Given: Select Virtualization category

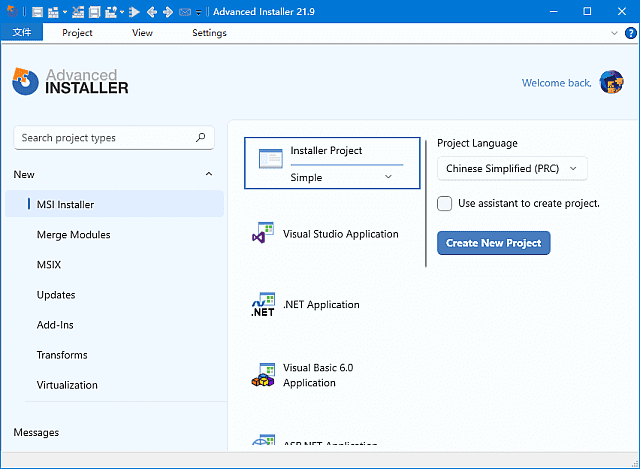Looking at the screenshot, I should (x=67, y=385).
